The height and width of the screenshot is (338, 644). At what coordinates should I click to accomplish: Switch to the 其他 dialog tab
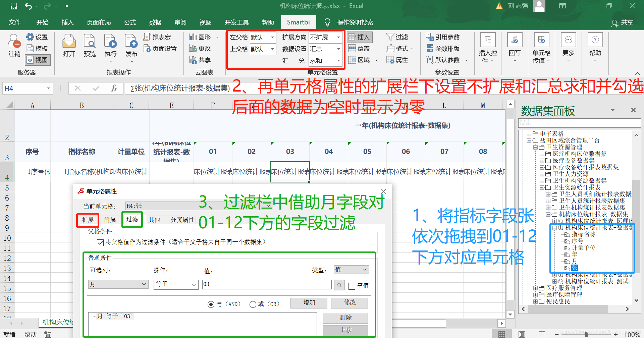click(x=154, y=220)
